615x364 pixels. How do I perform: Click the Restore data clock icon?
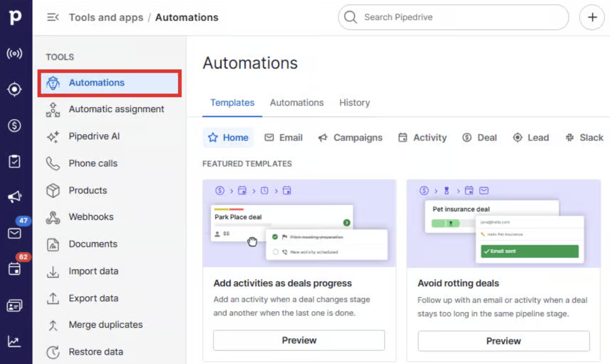[53, 352]
